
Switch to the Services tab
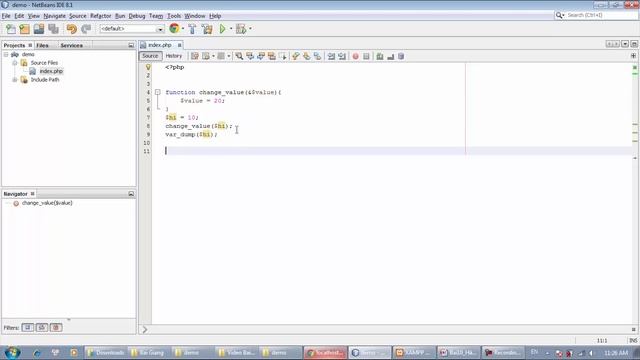coord(72,45)
